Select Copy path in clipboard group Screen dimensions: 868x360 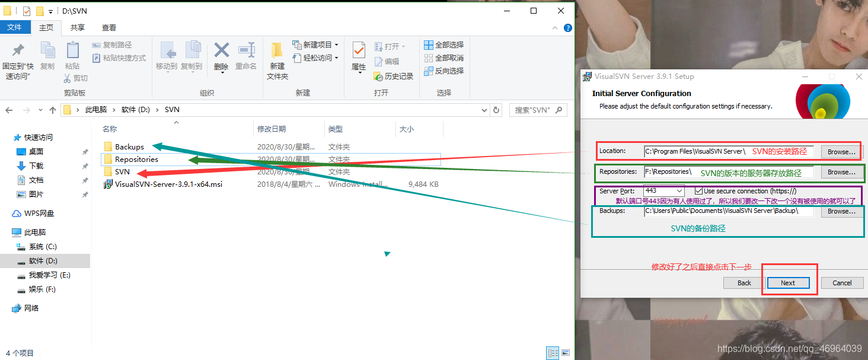point(112,45)
